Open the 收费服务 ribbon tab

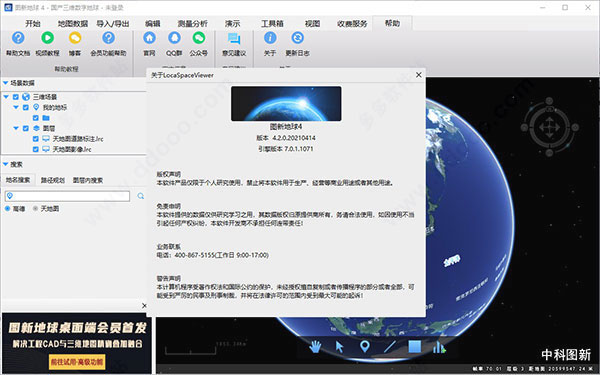[352, 23]
